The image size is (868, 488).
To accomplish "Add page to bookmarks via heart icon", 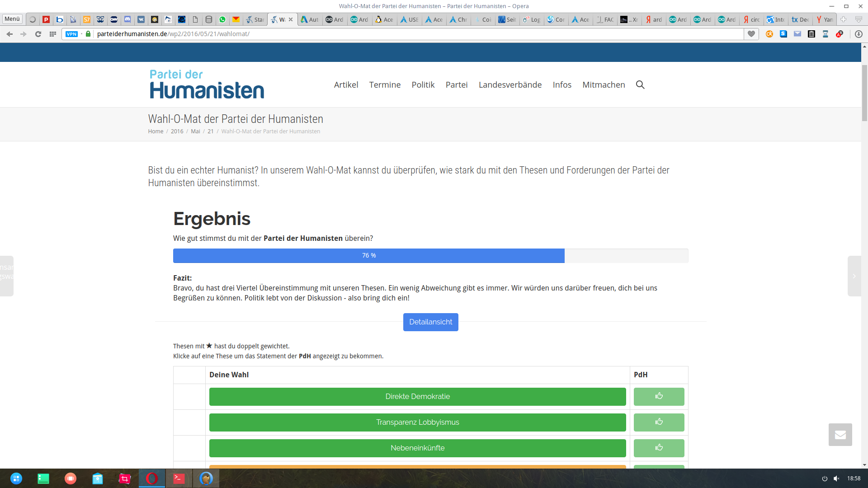I will 751,34.
